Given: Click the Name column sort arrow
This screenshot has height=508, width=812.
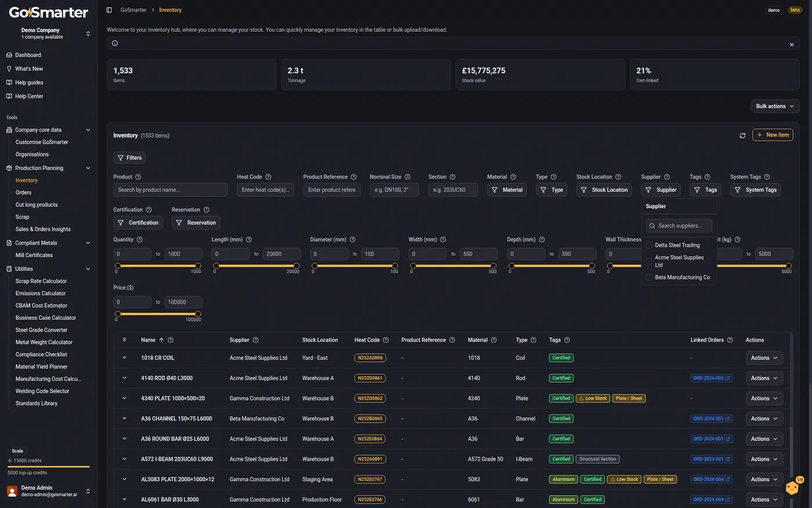Looking at the screenshot, I should pyautogui.click(x=161, y=340).
